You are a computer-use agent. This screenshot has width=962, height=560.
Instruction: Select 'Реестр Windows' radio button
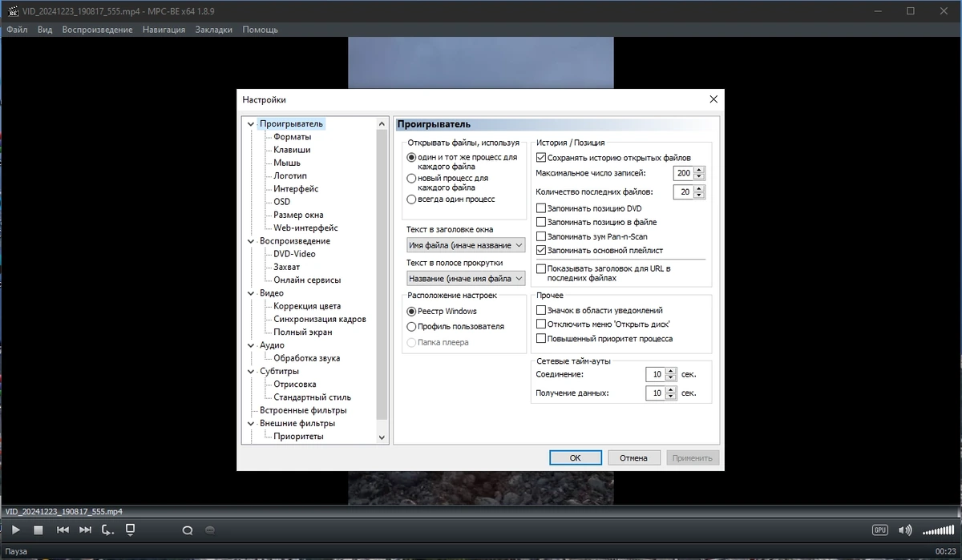click(412, 311)
